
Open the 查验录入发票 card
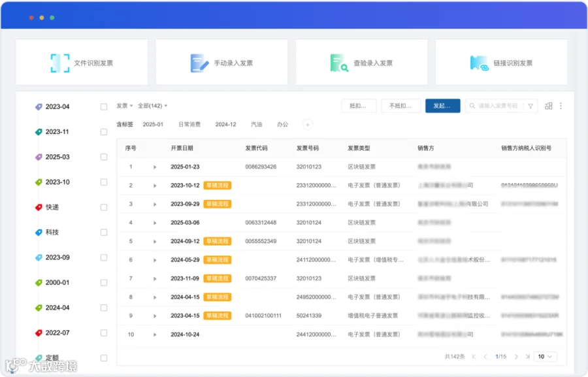pos(361,62)
